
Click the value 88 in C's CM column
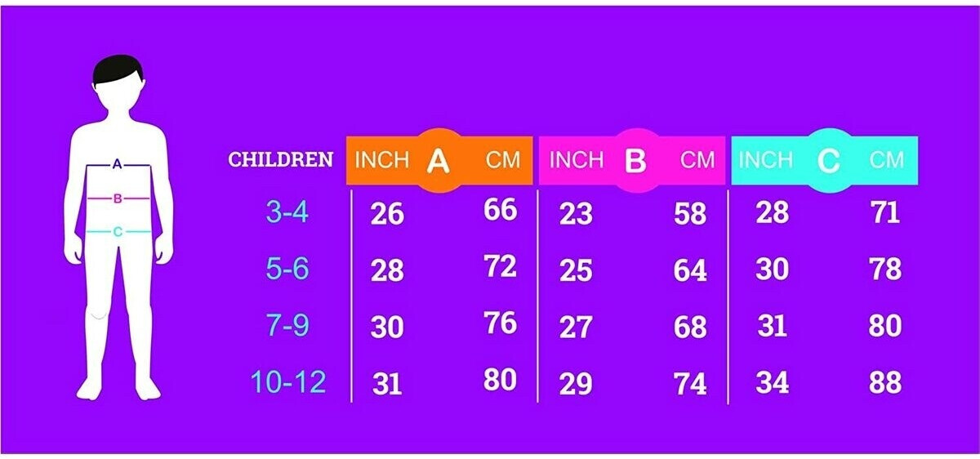tap(884, 382)
